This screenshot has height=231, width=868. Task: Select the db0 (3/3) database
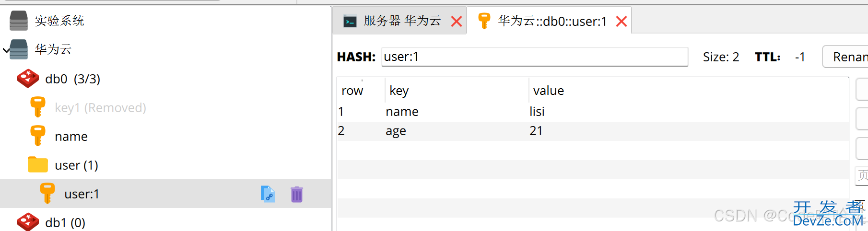(73, 79)
